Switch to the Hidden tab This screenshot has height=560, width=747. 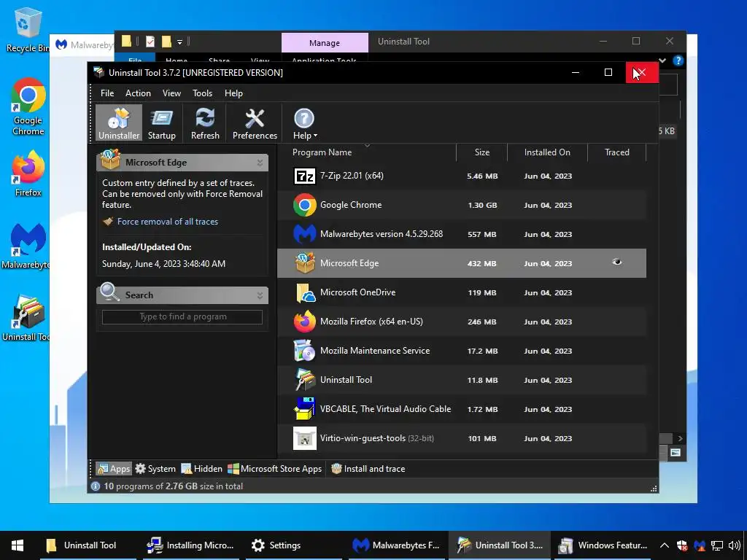click(x=202, y=469)
